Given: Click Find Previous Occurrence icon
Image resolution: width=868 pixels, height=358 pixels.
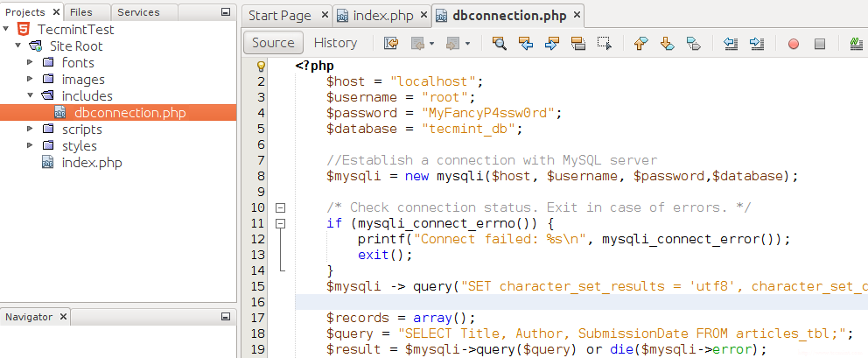Looking at the screenshot, I should click(x=525, y=43).
